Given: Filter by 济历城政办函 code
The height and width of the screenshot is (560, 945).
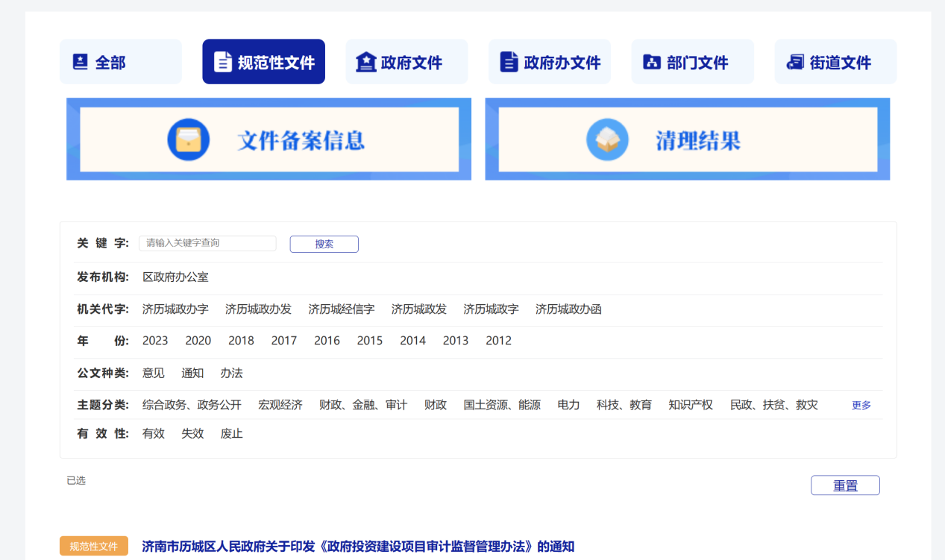Looking at the screenshot, I should pos(569,309).
